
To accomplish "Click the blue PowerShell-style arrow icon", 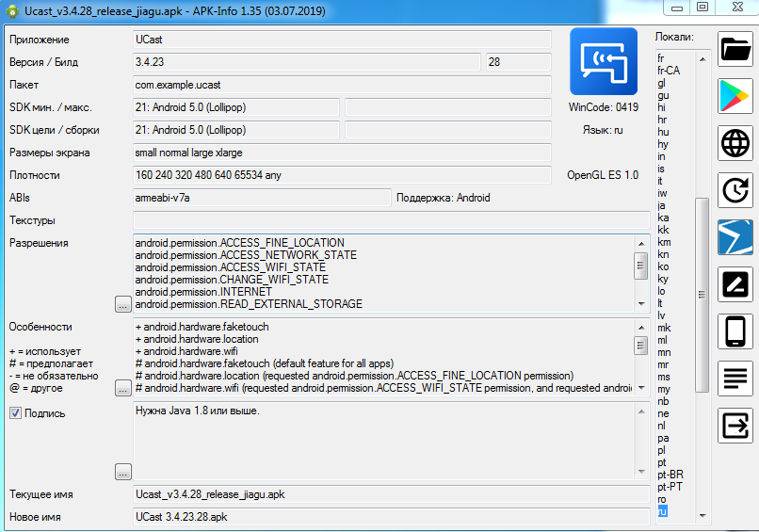I will (x=735, y=237).
